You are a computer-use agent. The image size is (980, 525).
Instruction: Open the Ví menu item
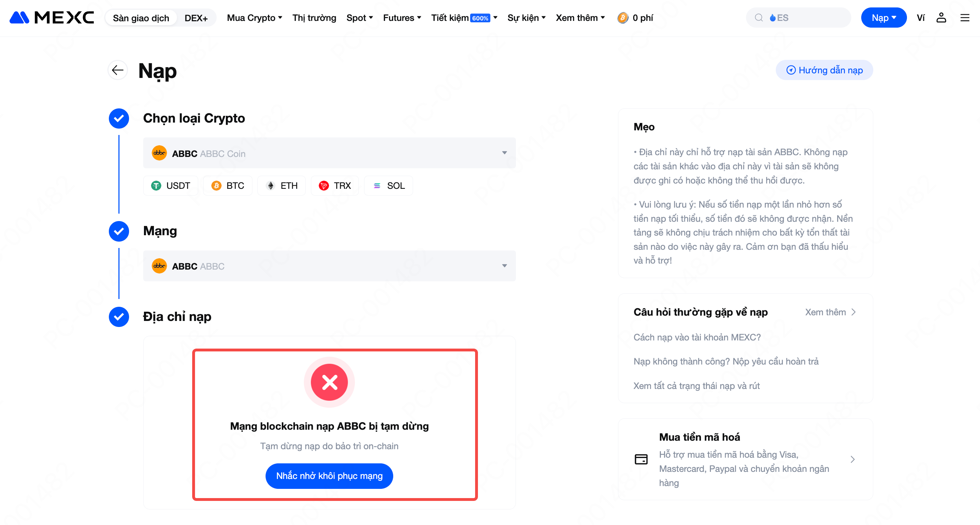coord(921,17)
